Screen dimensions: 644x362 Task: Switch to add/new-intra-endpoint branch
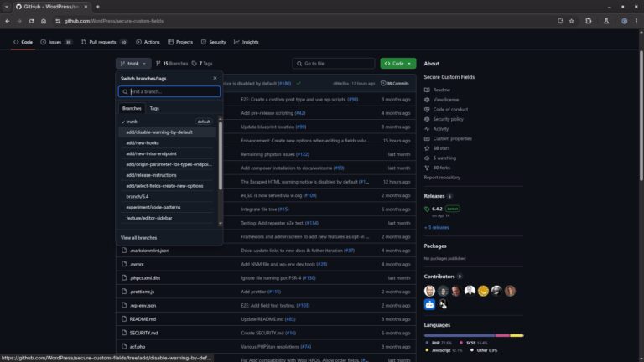click(x=167, y=153)
